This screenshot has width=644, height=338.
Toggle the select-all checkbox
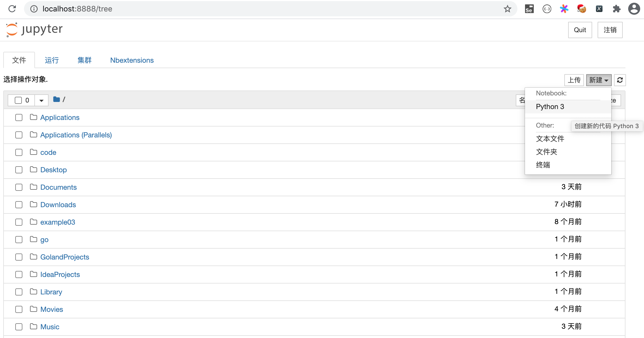[x=18, y=99]
